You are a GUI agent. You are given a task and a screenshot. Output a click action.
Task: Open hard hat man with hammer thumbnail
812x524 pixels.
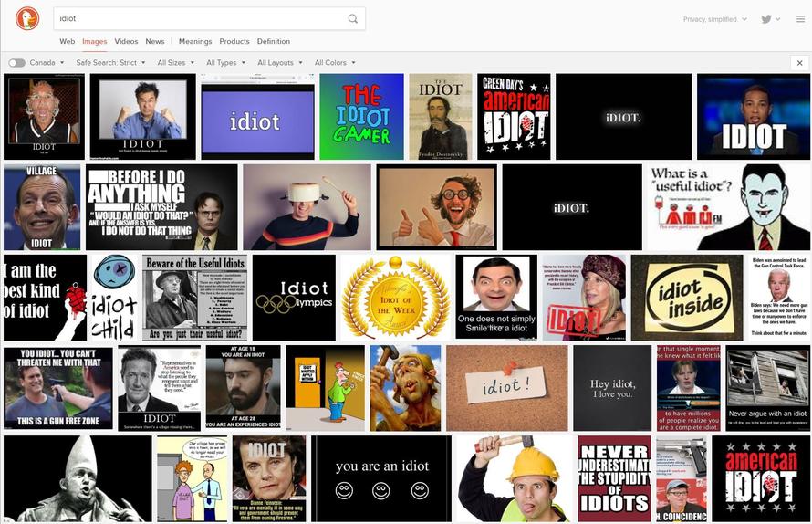[x=515, y=478]
